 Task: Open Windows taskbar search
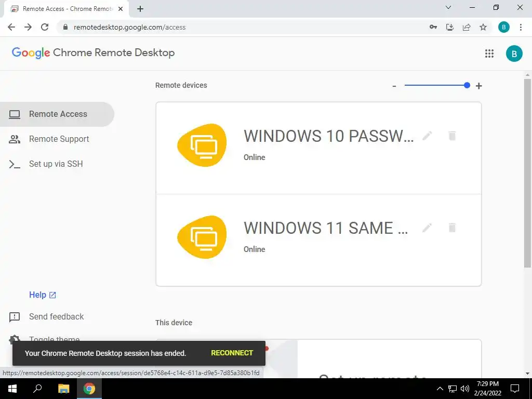coord(37,389)
